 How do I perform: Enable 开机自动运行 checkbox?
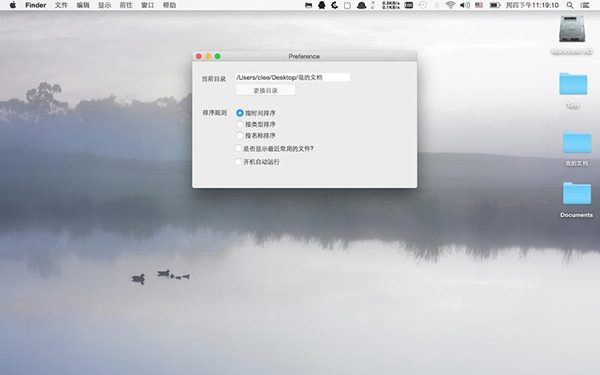coord(238,161)
